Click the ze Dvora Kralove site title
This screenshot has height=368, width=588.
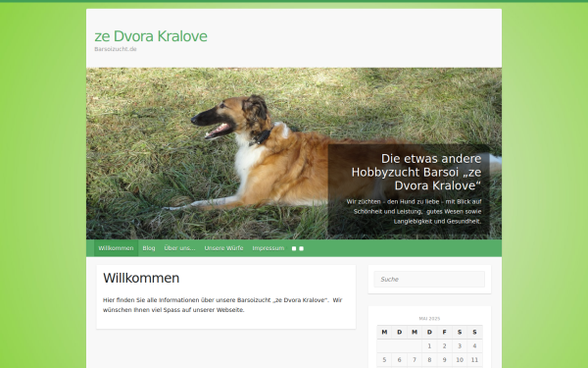[151, 36]
